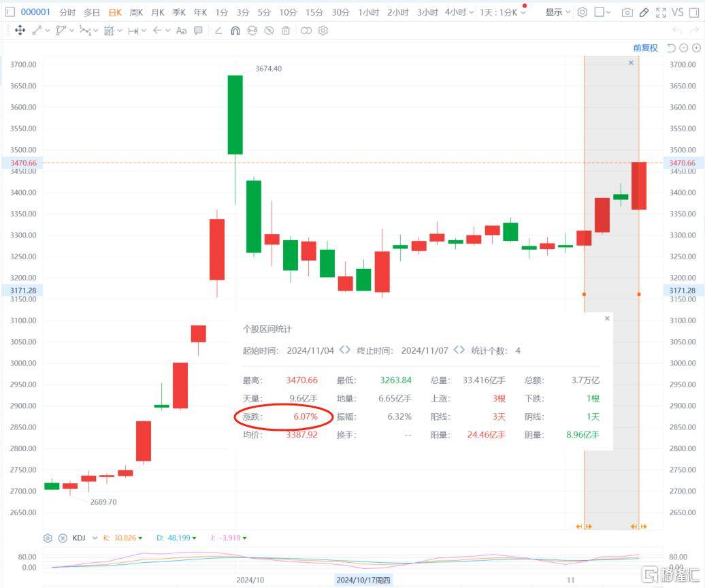
Task: Enter fullscreen mode with the expand icon
Action: tap(660, 12)
